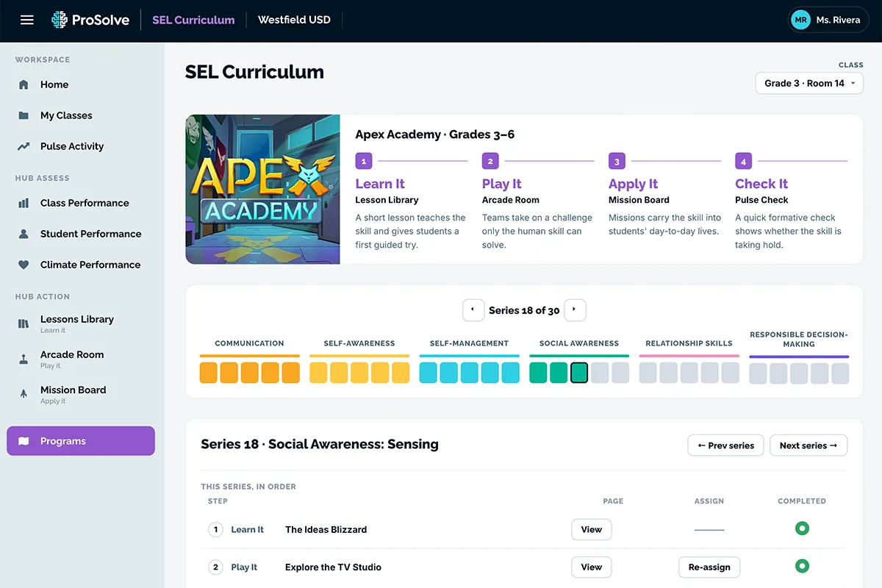Open the Check It heading link
The width and height of the screenshot is (882, 588).
pos(761,184)
